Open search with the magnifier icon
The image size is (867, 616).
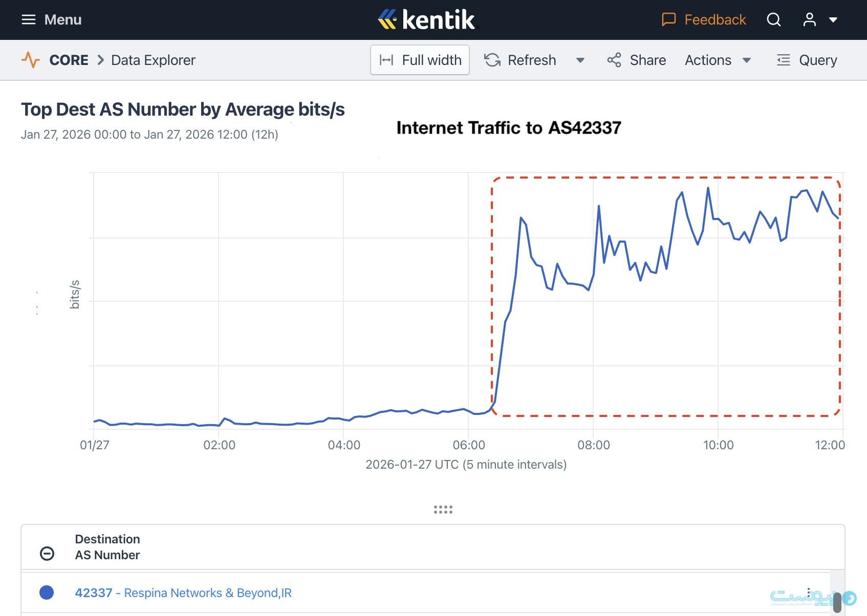pyautogui.click(x=773, y=20)
